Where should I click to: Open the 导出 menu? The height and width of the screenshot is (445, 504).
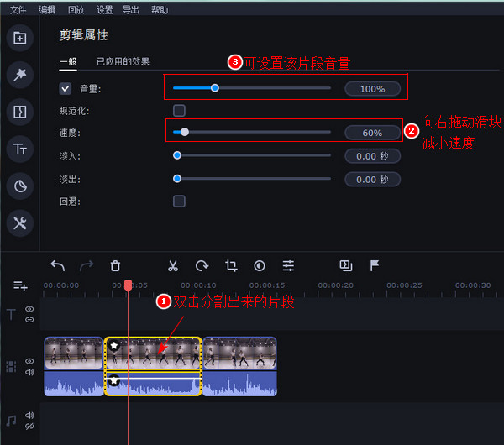point(131,10)
